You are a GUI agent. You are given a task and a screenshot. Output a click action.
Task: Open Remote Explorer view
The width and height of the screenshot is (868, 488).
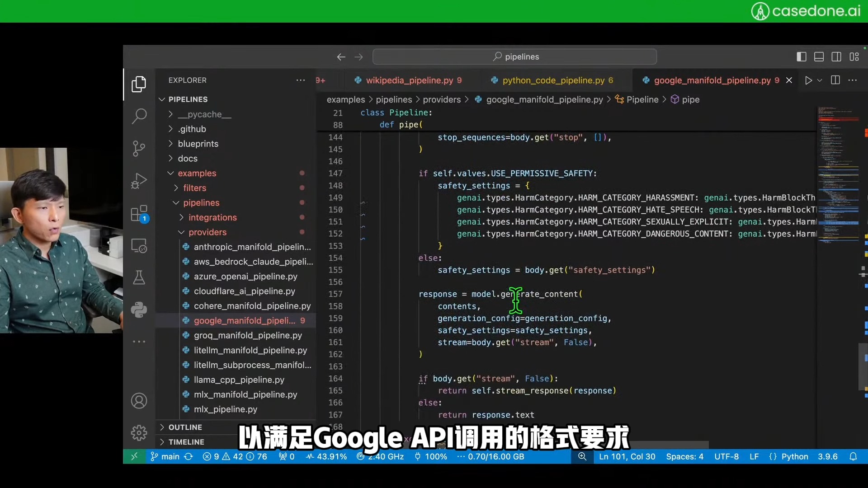click(x=139, y=246)
